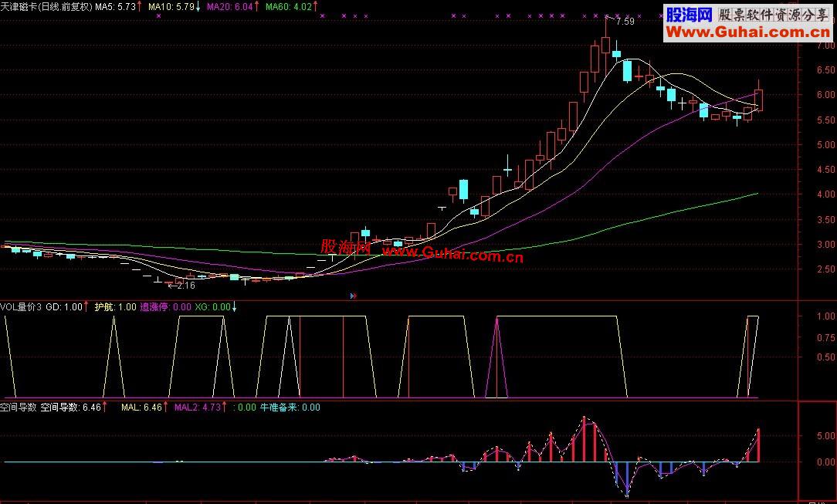This screenshot has height=504, width=837.
Task: Click the 2.50 price axis value
Action: click(x=825, y=269)
